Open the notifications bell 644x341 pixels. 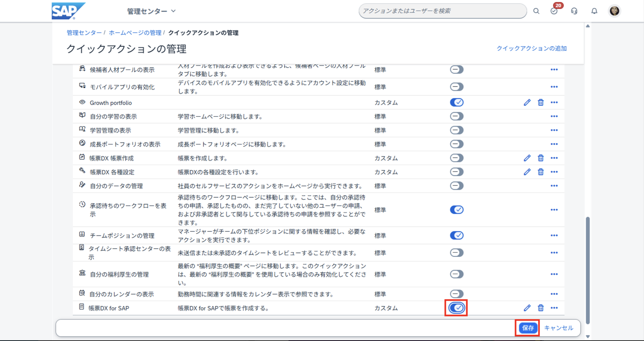[594, 11]
